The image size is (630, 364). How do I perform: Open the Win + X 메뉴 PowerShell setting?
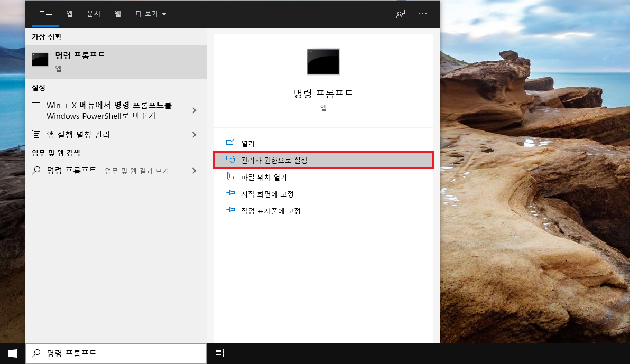click(116, 110)
